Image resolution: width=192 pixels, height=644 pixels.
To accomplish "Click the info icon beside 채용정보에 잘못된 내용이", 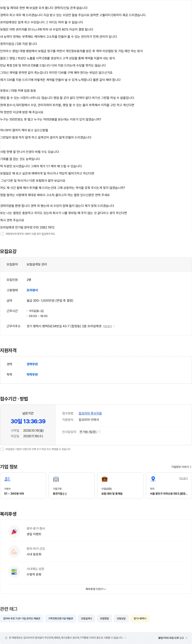I will (2, 234).
